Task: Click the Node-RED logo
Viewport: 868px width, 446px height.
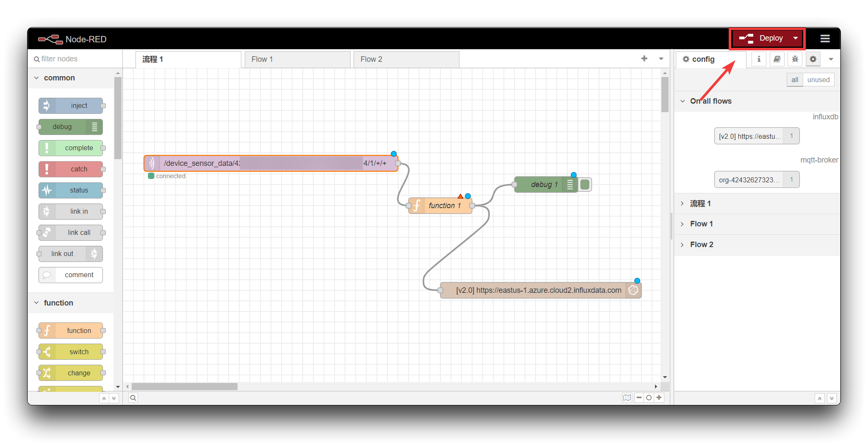Action: pos(72,39)
